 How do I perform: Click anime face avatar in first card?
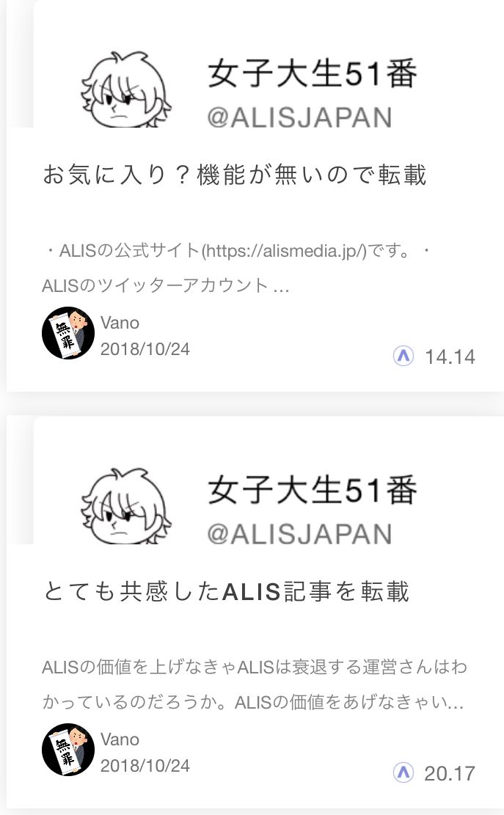[126, 89]
